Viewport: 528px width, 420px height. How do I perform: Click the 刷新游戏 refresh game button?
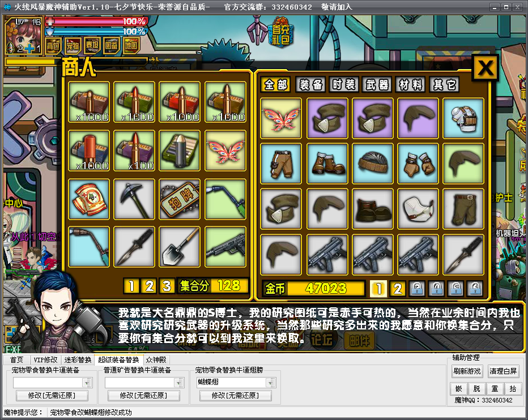click(467, 371)
